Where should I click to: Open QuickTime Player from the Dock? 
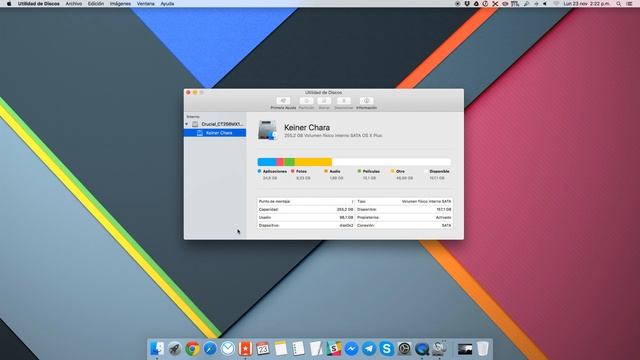coord(422,349)
